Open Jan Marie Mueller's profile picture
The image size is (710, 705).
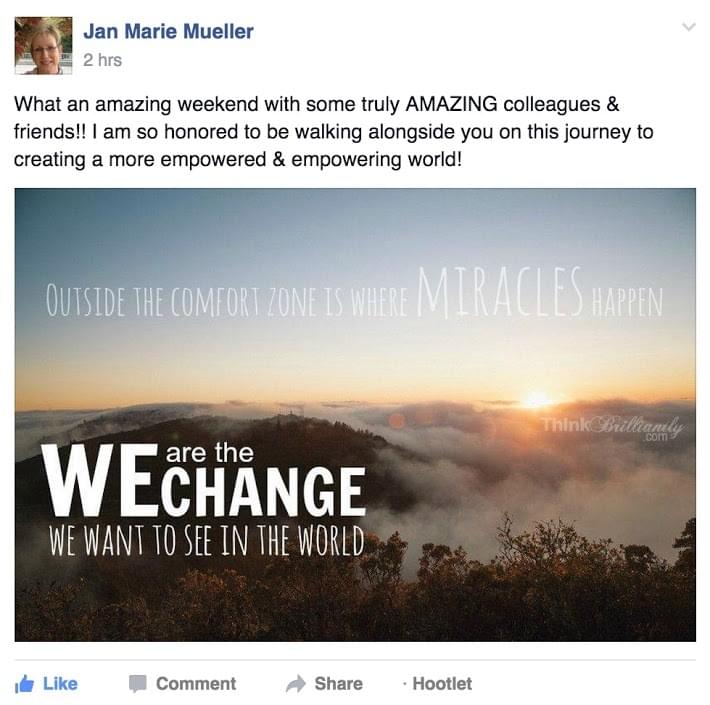(x=43, y=45)
